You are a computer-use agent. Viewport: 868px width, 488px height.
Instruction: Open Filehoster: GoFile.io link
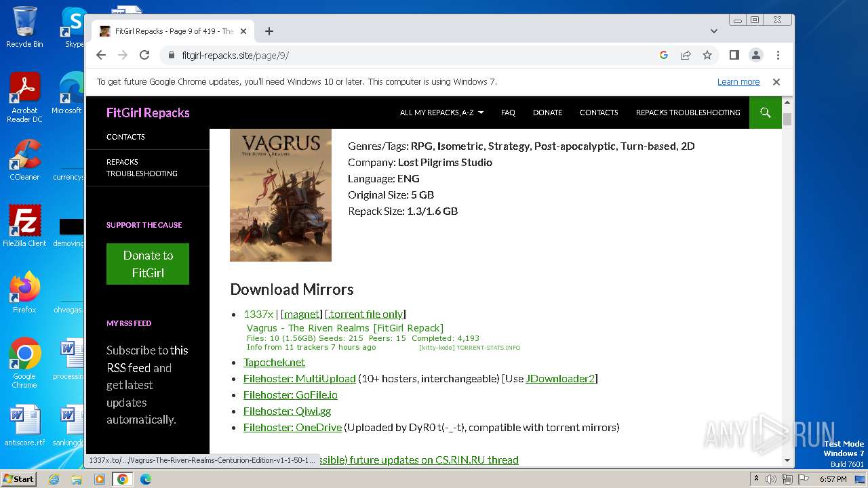(x=290, y=395)
